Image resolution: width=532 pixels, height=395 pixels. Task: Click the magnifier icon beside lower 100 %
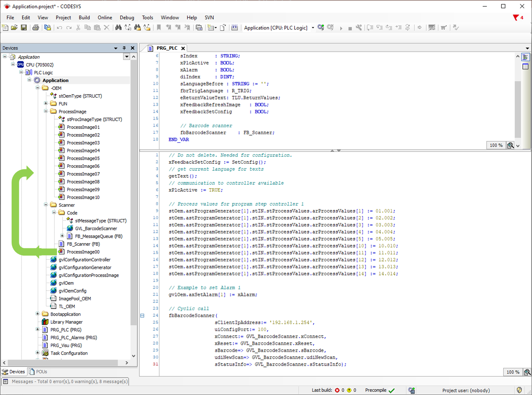[x=527, y=372]
